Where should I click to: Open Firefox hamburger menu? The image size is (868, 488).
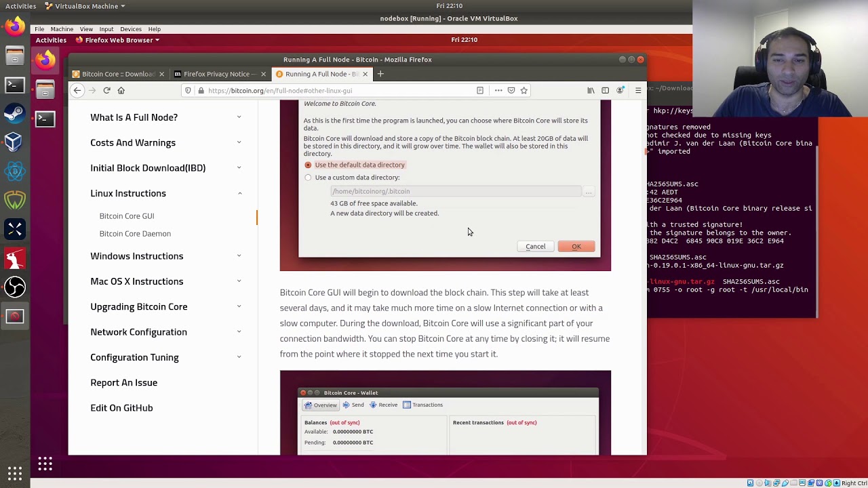638,90
